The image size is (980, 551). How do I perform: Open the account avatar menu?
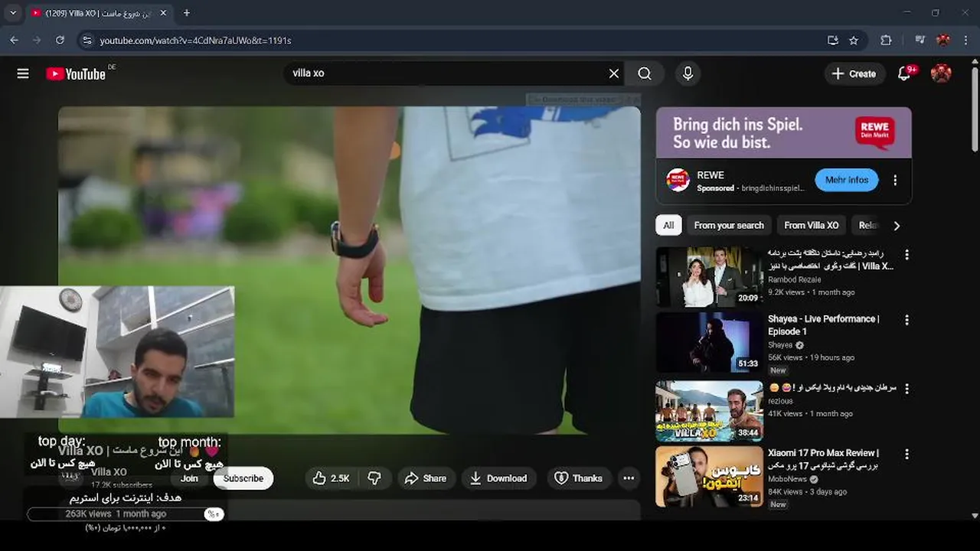(x=941, y=73)
